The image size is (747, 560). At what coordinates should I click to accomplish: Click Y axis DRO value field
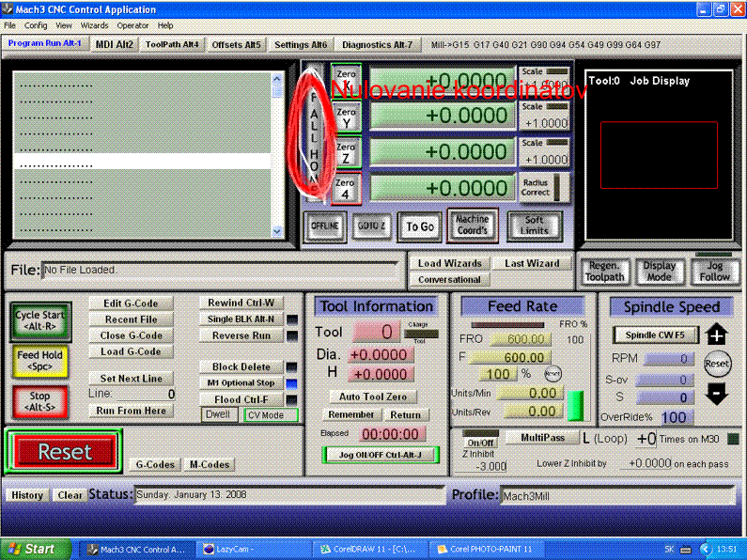[443, 116]
